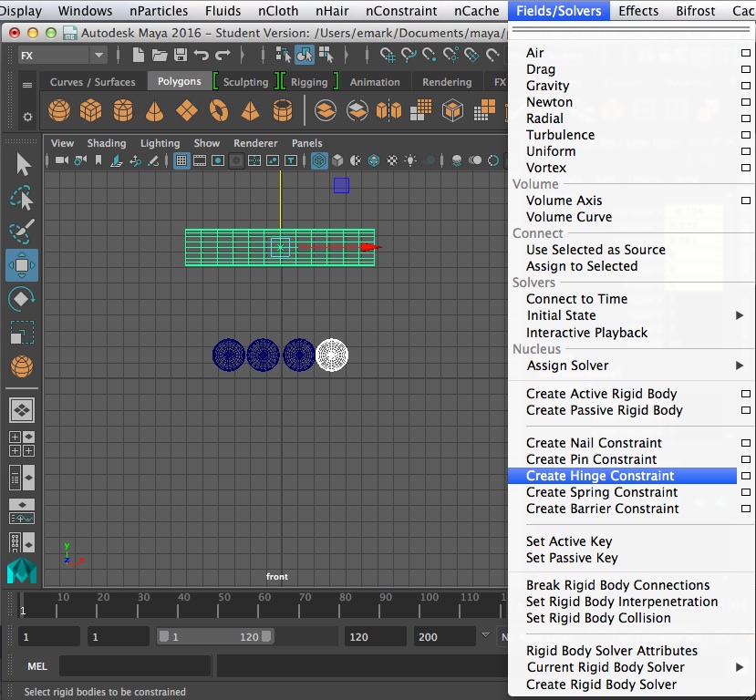Click the Save scene icon
Viewport: 756px width, 700px height.
(x=181, y=56)
